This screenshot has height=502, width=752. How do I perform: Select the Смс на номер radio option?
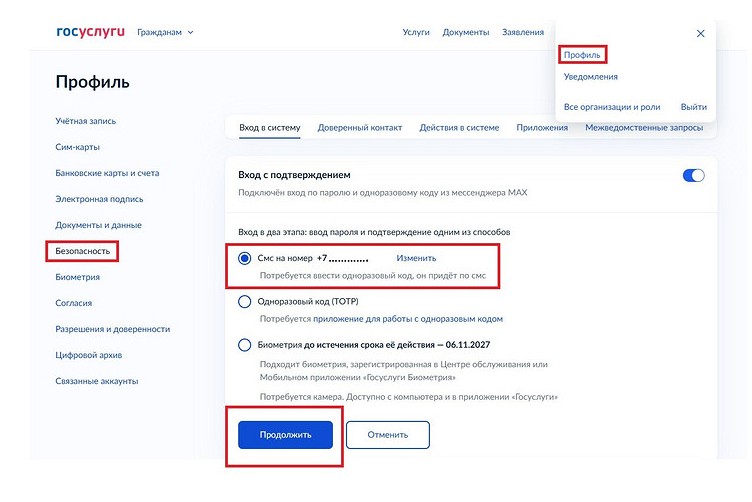(245, 258)
